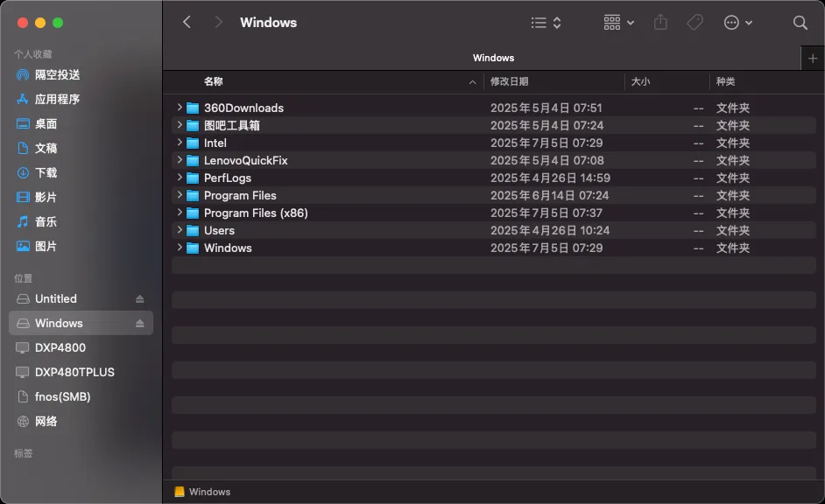
Task: Click the date 2025年4月26日 14:59
Action: point(550,178)
